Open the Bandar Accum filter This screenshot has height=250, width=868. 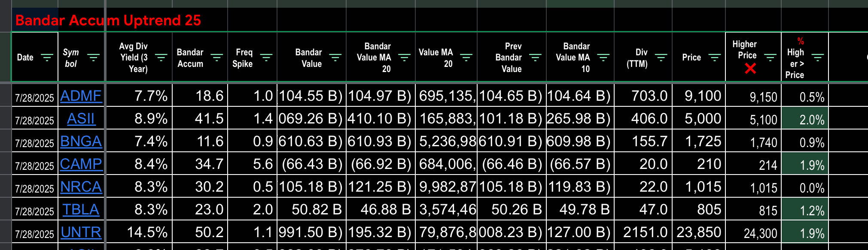(x=216, y=57)
